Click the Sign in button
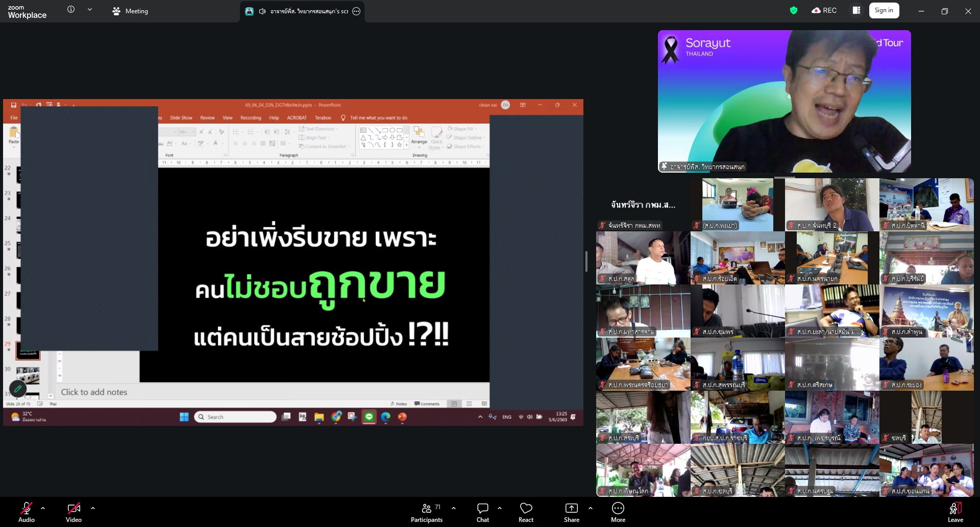Image resolution: width=980 pixels, height=527 pixels. (884, 10)
